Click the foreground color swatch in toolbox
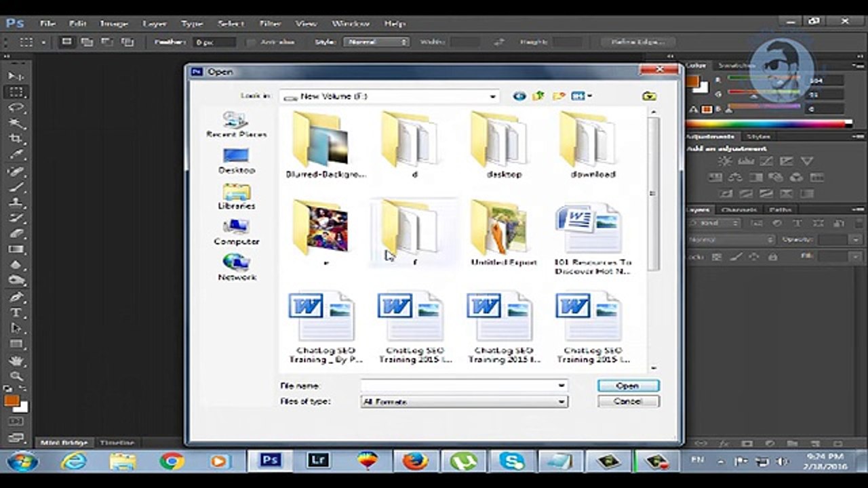Screen dimensions: 868x488 12,401
